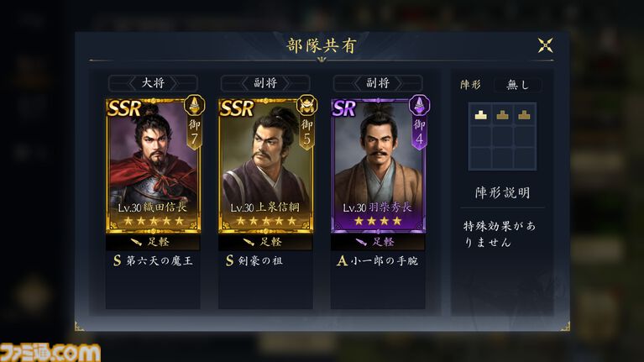Click the 大将 role label
The height and width of the screenshot is (362, 644).
(153, 83)
